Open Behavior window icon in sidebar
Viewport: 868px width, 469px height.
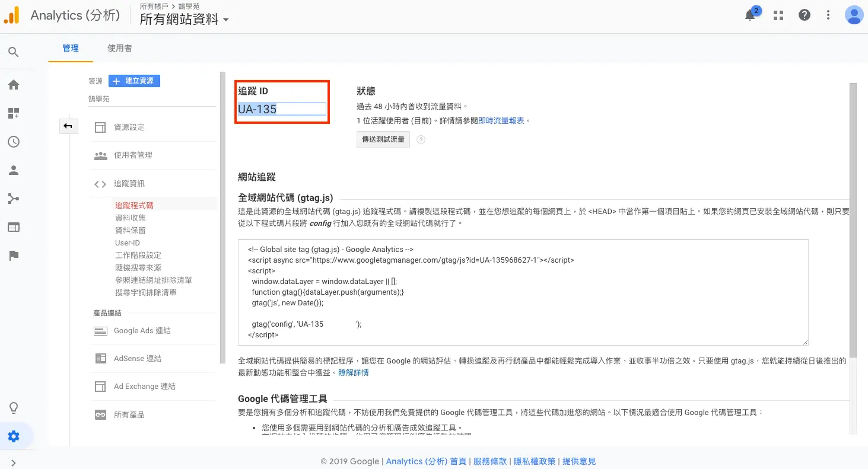point(13,227)
